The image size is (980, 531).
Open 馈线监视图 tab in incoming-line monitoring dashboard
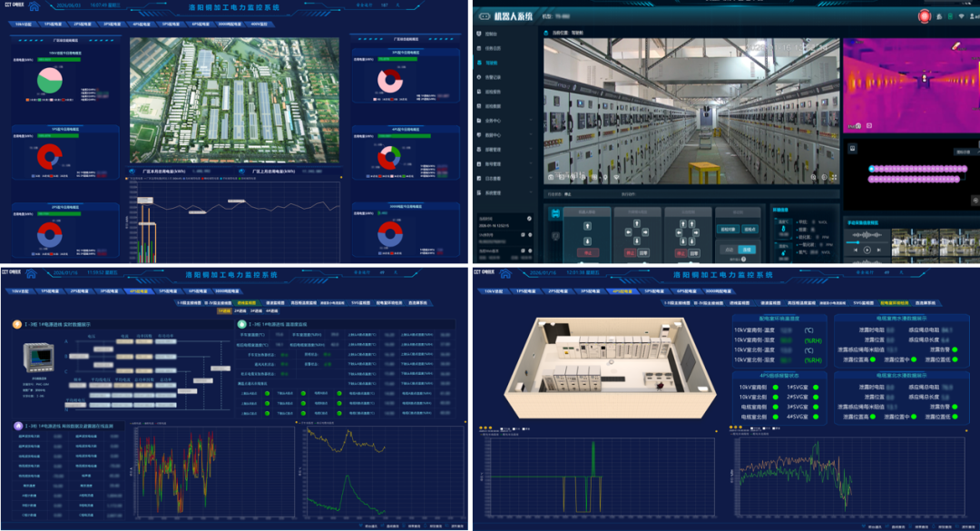point(275,302)
